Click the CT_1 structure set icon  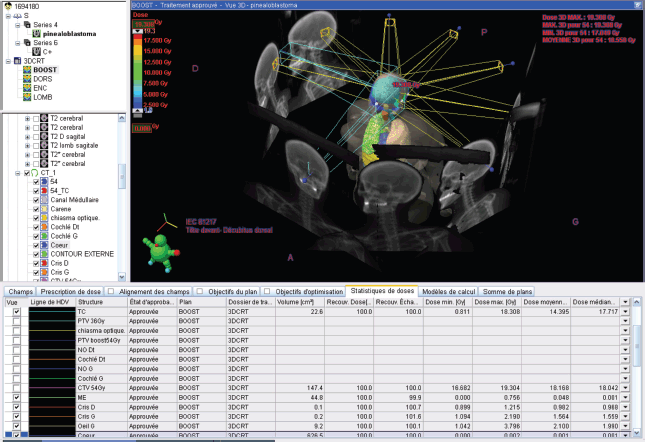[35, 173]
